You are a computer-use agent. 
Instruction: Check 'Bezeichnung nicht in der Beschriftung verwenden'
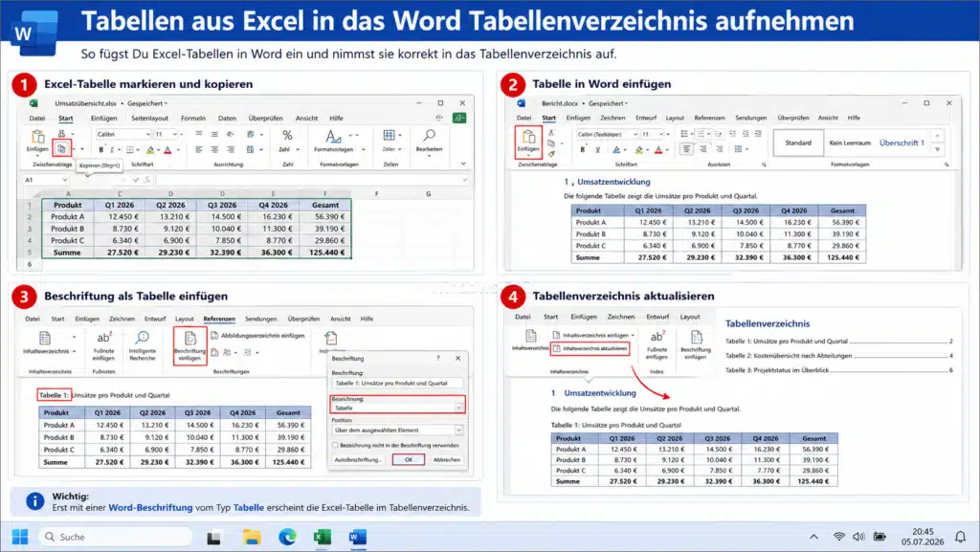coord(336,445)
